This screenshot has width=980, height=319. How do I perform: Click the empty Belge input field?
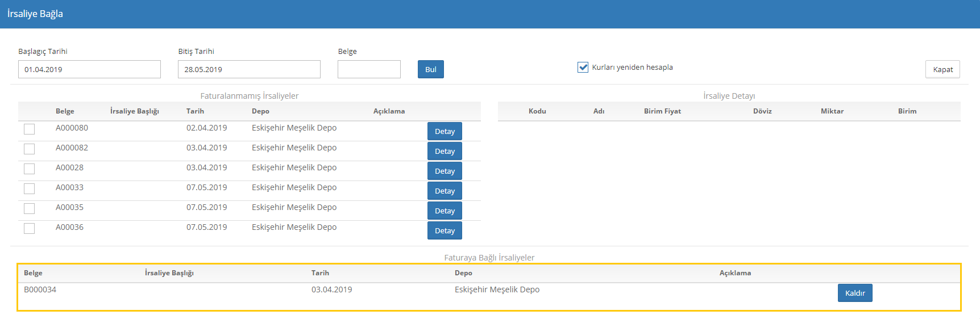(369, 69)
